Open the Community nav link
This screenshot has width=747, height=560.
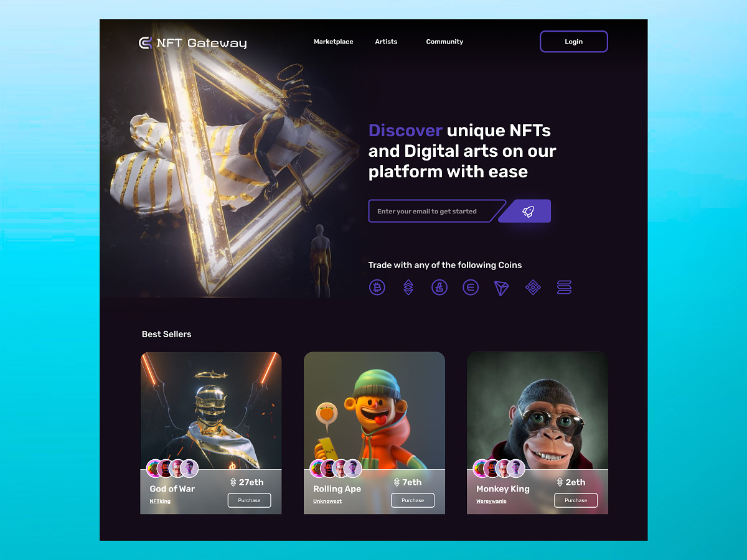444,42
